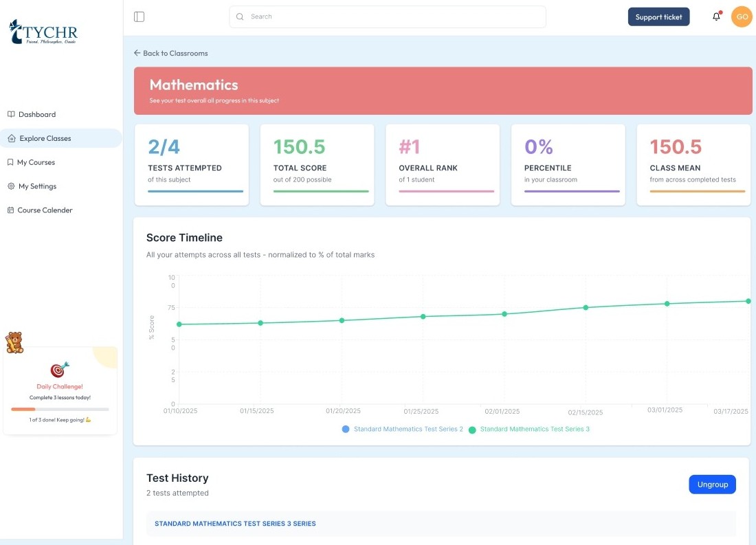
Task: Click the Course Calender calendar icon
Action: 10,210
